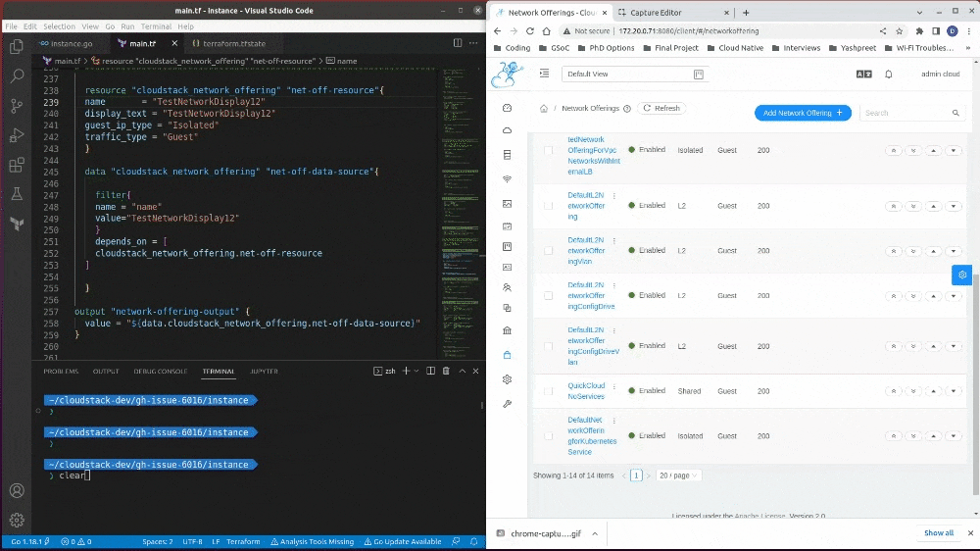Open the Selection menu
This screenshot has width=980, height=551.
(59, 26)
